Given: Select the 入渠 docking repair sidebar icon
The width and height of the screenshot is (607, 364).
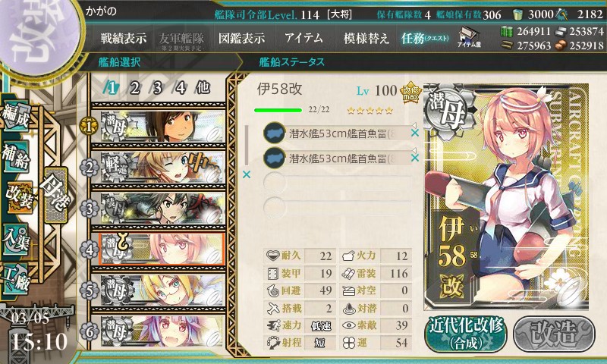Looking at the screenshot, I should click(16, 239).
